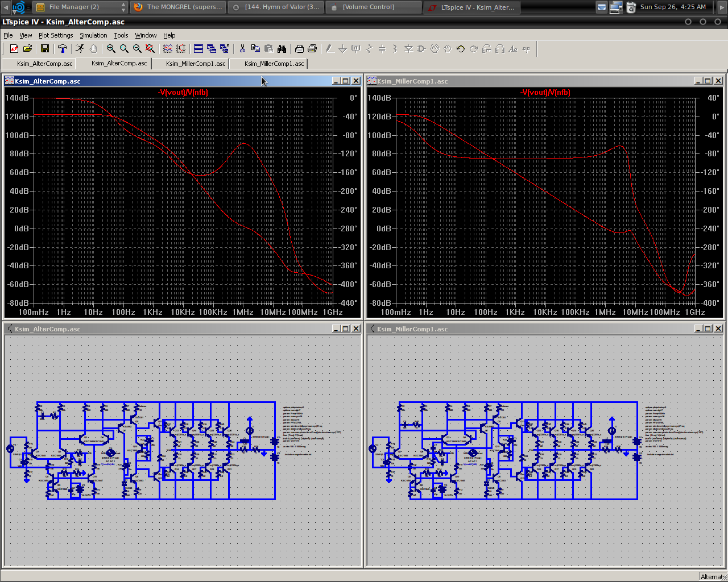The width and height of the screenshot is (728, 582).
Task: Click the Undo arrow icon
Action: [461, 49]
